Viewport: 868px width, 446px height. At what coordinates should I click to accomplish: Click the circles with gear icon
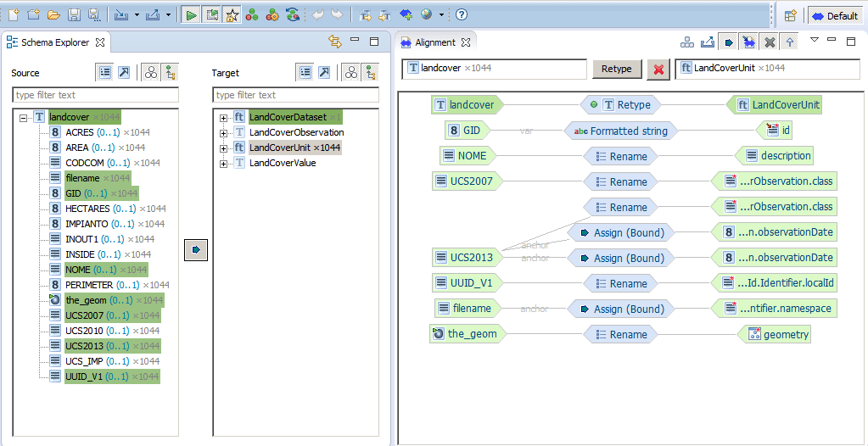tap(272, 15)
